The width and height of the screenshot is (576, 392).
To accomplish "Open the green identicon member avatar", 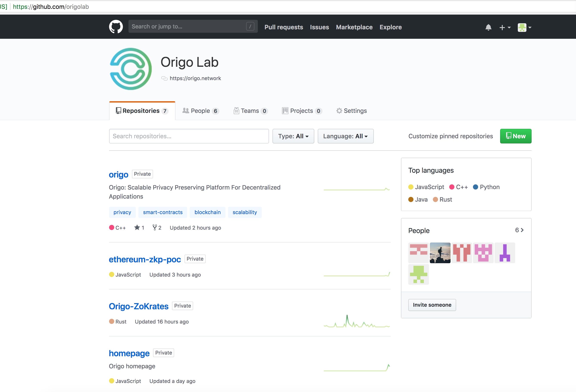I will pos(418,274).
